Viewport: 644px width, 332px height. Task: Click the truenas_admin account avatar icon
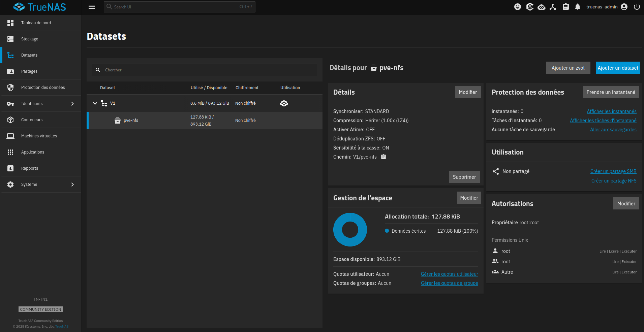coord(624,7)
